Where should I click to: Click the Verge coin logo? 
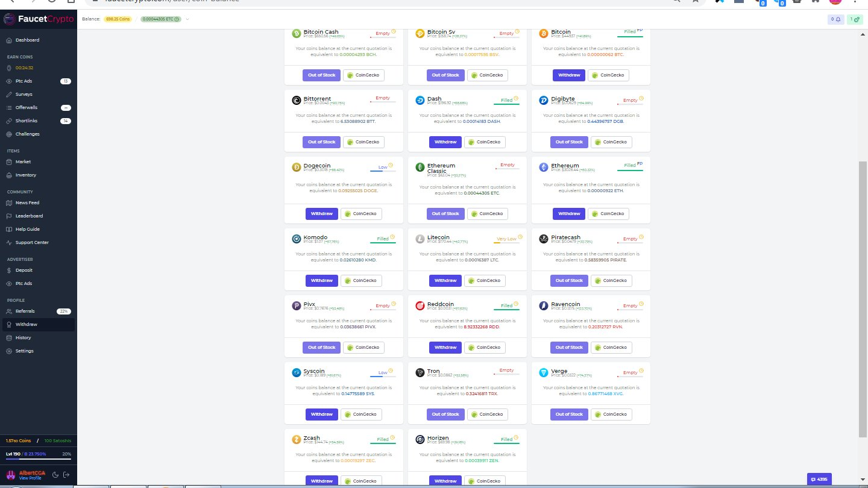click(x=544, y=373)
